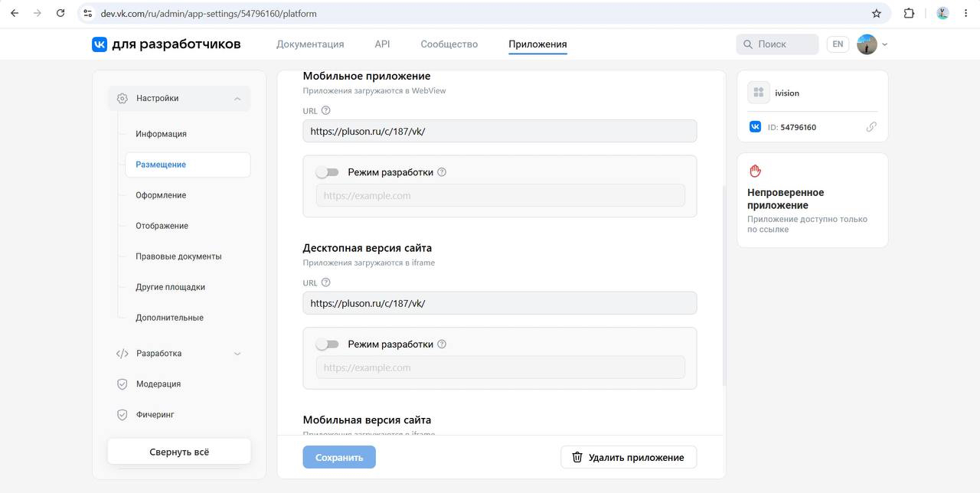Image resolution: width=980 pixels, height=493 pixels.
Task: Go forward with the browser forward arrow
Action: pyautogui.click(x=38, y=13)
